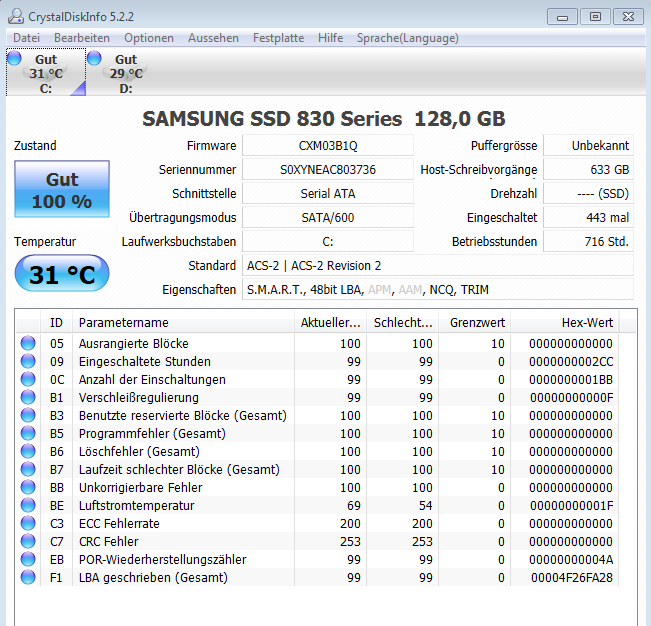The height and width of the screenshot is (626, 651).
Task: Click status orb for Laufzeit schlechter Blöcke
Action: pos(28,469)
